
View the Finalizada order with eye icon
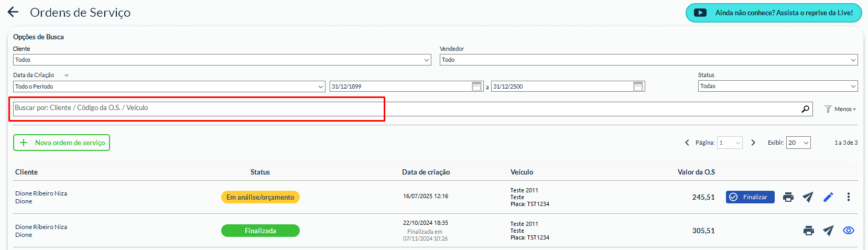click(x=849, y=231)
